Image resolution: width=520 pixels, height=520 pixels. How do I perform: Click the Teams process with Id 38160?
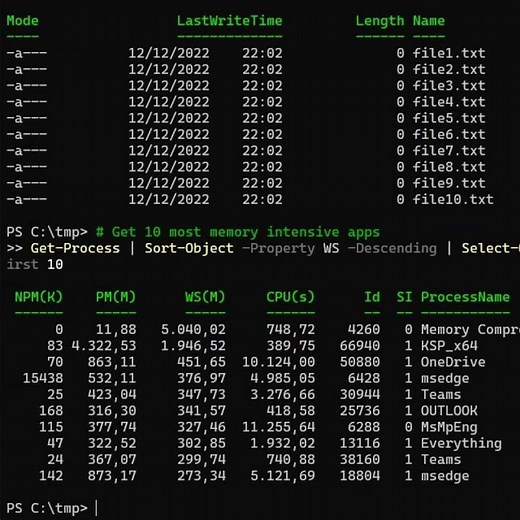[441, 460]
